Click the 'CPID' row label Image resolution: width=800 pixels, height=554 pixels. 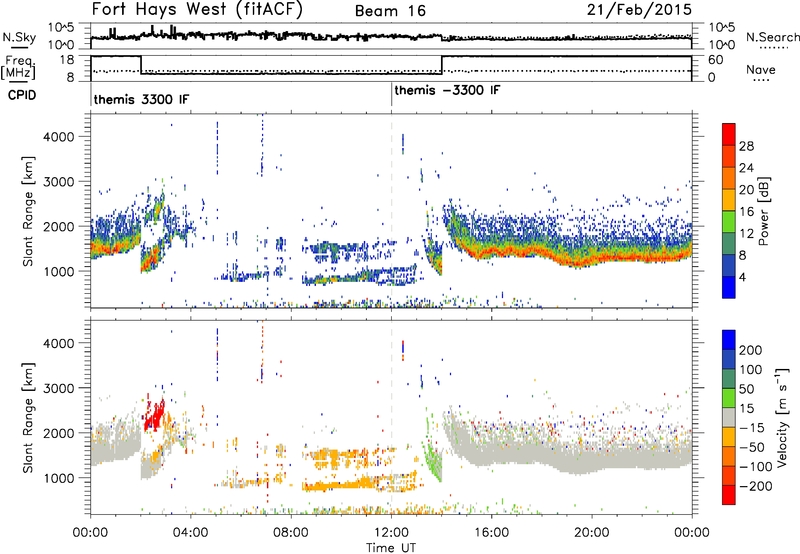click(x=22, y=95)
